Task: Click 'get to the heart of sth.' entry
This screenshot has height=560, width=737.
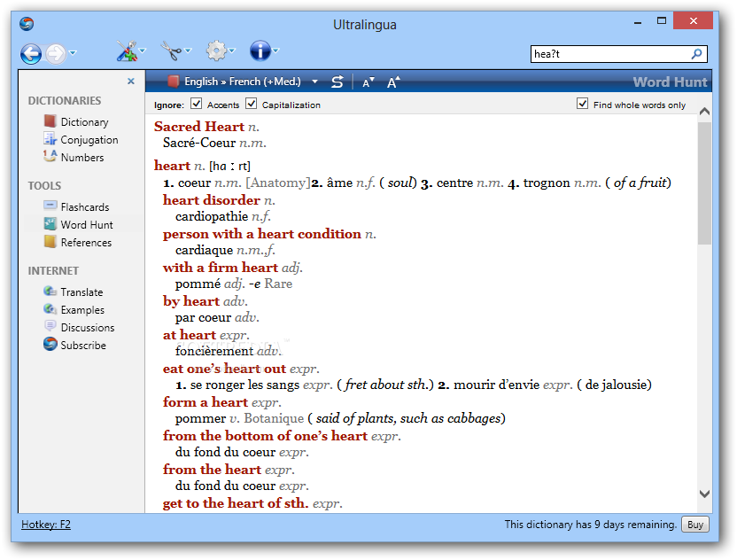Action: click(x=236, y=503)
